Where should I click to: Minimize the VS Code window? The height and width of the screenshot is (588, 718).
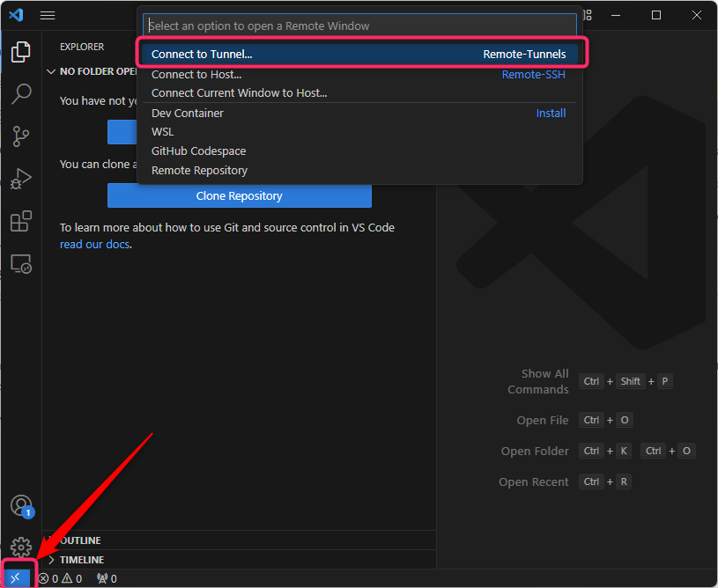[616, 16]
